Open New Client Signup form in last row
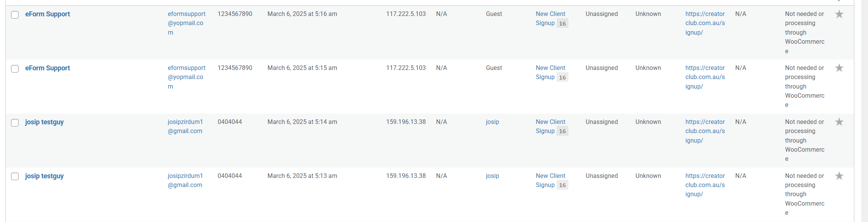 pos(550,181)
